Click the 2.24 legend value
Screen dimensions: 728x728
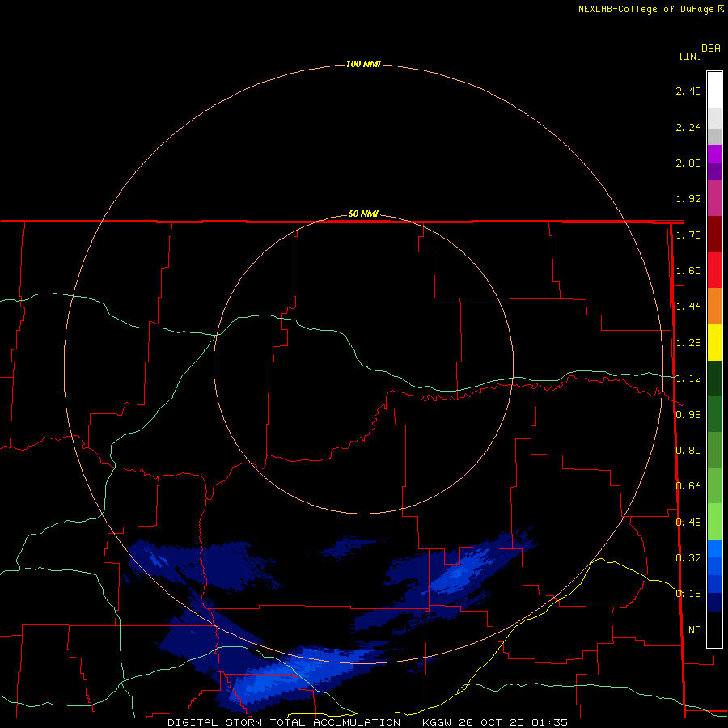click(688, 127)
